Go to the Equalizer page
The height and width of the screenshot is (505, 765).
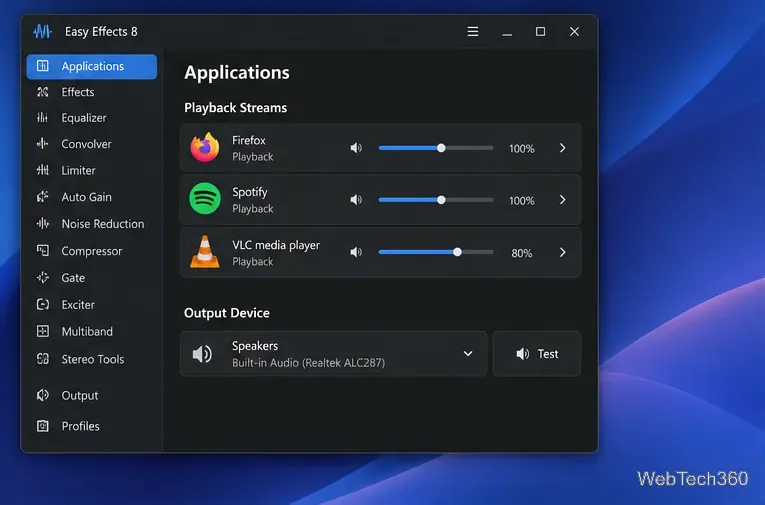92,118
